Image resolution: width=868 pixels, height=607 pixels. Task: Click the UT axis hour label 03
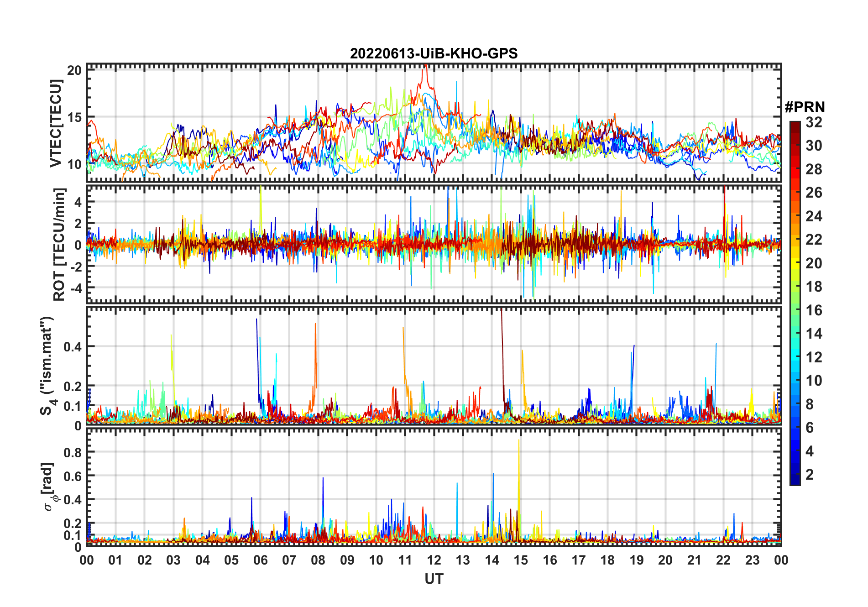[173, 560]
